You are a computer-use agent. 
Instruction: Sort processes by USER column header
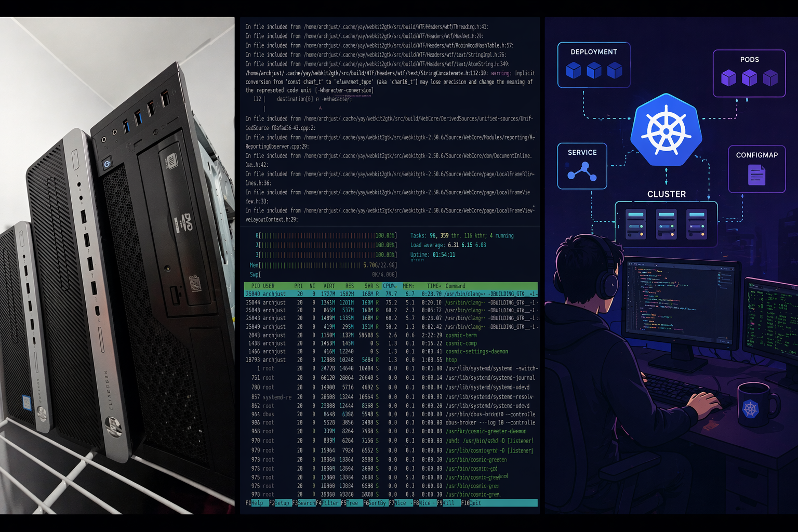[x=269, y=286]
